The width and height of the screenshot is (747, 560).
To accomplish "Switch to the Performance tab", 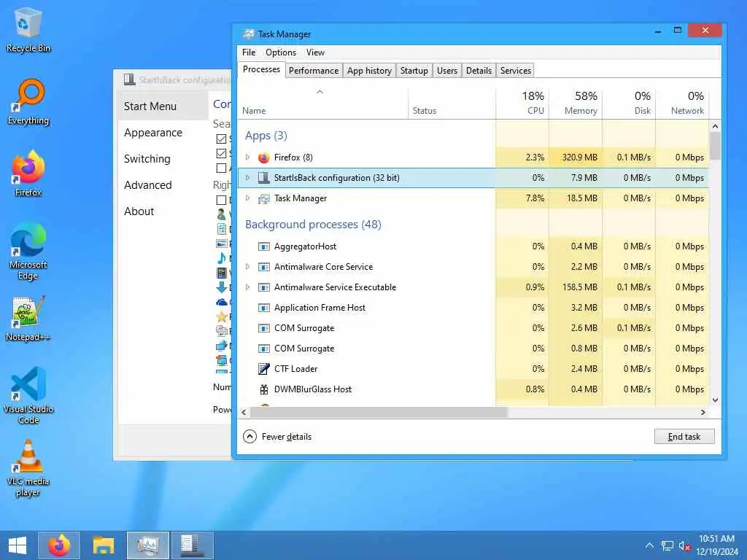I will point(314,71).
